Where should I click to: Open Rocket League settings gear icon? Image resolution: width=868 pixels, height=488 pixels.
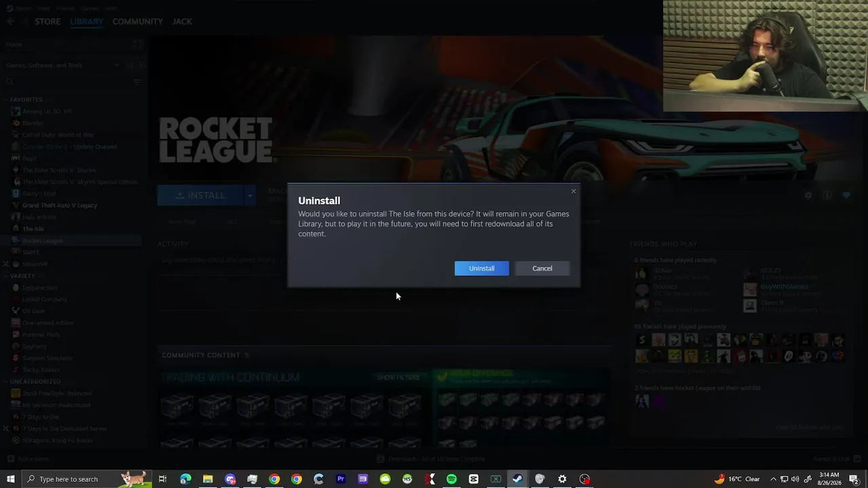pos(808,195)
